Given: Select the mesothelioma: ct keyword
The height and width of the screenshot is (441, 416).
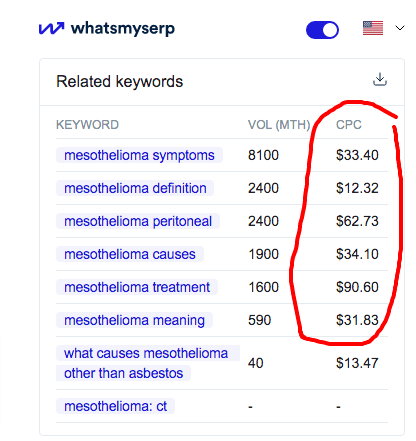Looking at the screenshot, I should tap(116, 406).
